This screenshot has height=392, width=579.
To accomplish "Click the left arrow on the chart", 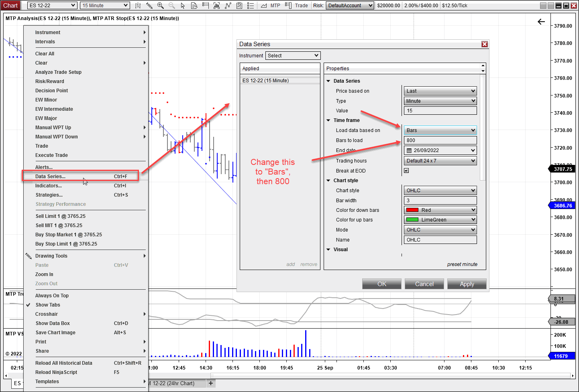I will pos(541,22).
